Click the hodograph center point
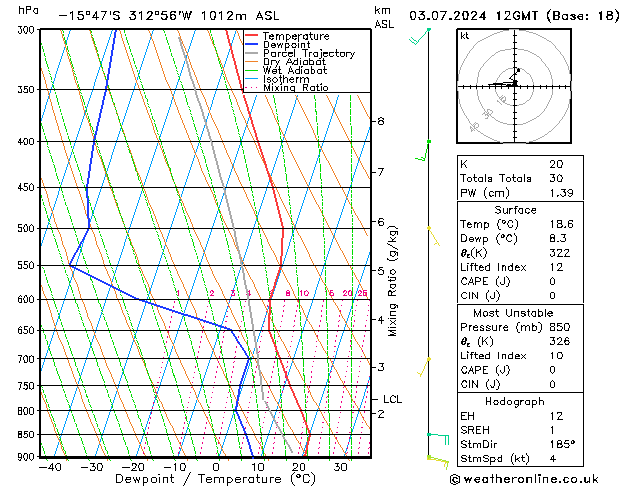Screen dimensions: 629x486 (515, 87)
